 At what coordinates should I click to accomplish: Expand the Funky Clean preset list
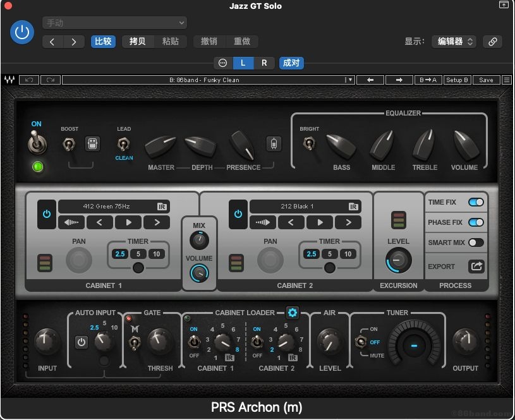click(349, 80)
